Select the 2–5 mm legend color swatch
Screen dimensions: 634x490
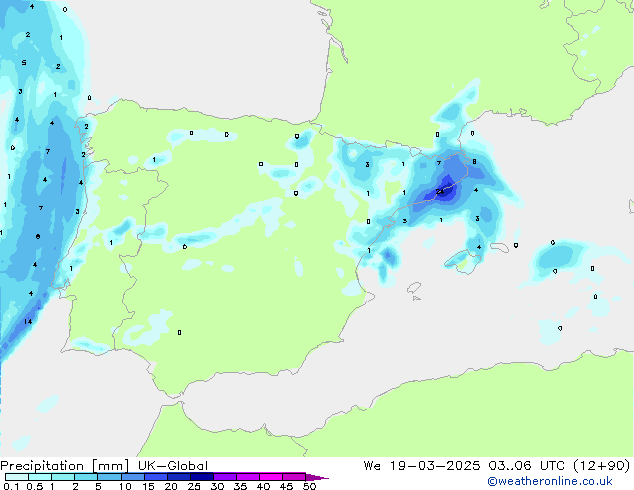[x=86, y=477]
